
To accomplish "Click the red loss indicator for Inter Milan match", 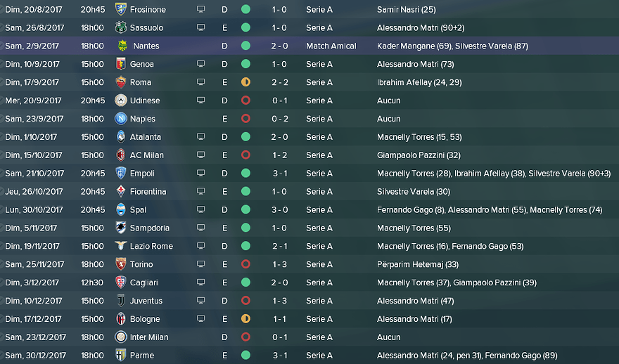I will point(245,337).
